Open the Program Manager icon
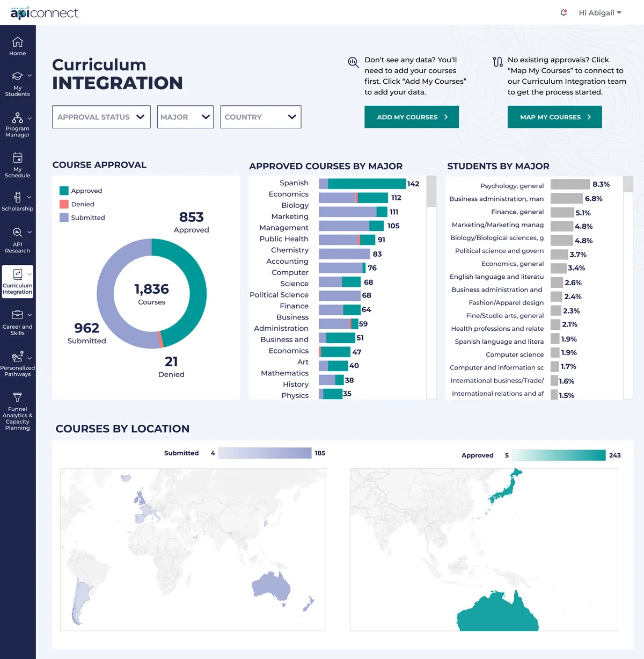 (x=17, y=118)
